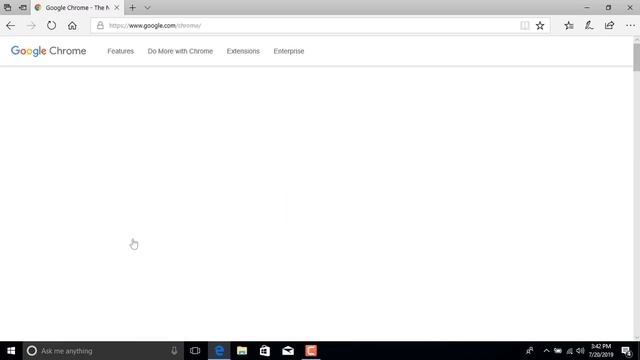The image size is (640, 360).
Task: Click the battery status icon
Action: click(x=558, y=351)
